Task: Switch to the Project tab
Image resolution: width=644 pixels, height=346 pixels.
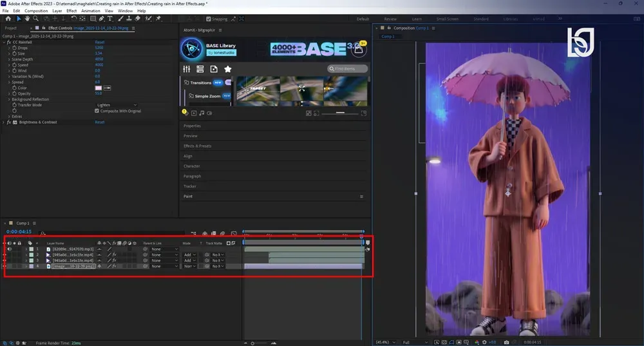Action: coord(11,28)
